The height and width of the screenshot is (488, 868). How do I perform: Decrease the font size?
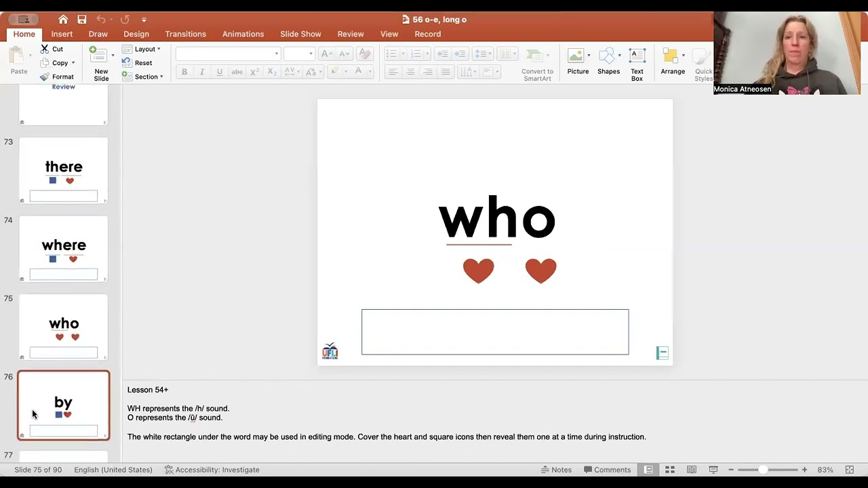tap(344, 54)
